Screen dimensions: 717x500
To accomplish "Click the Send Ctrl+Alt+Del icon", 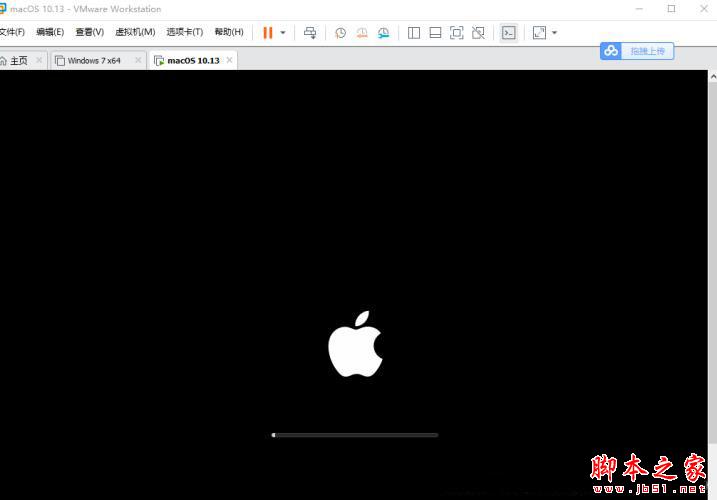I will pos(310,32).
